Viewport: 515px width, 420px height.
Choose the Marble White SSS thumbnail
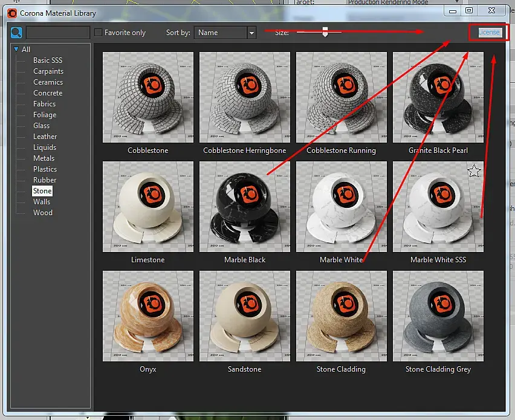(438, 207)
